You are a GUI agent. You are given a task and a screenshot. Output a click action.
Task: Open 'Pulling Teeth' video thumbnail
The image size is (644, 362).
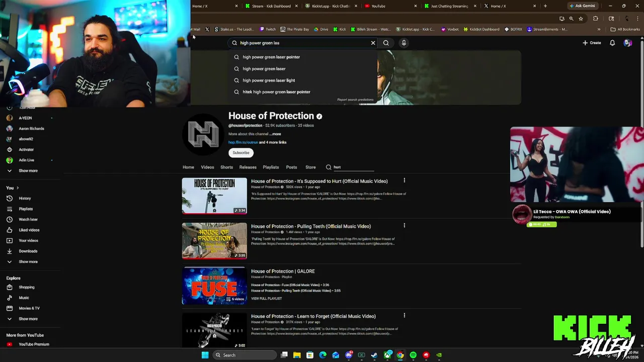pyautogui.click(x=214, y=241)
